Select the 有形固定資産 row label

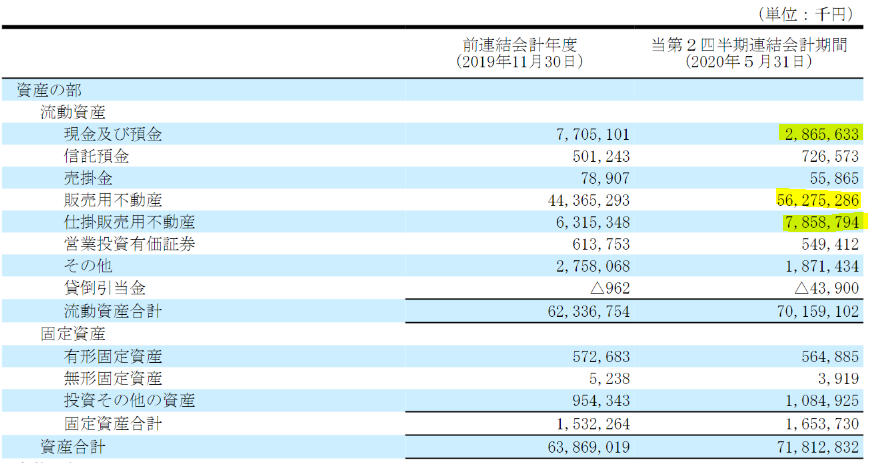pos(113,357)
